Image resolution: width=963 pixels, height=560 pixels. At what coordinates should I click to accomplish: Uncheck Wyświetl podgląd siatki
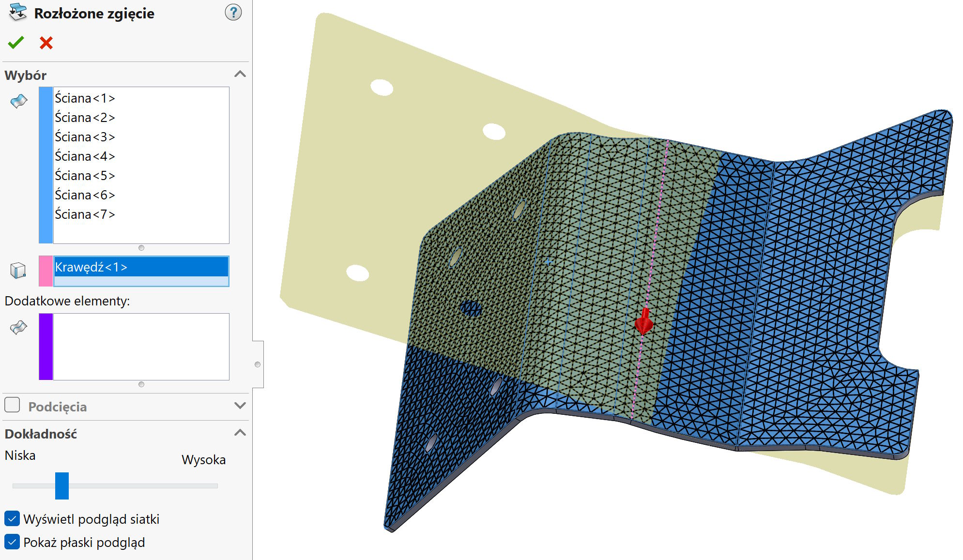tap(12, 518)
